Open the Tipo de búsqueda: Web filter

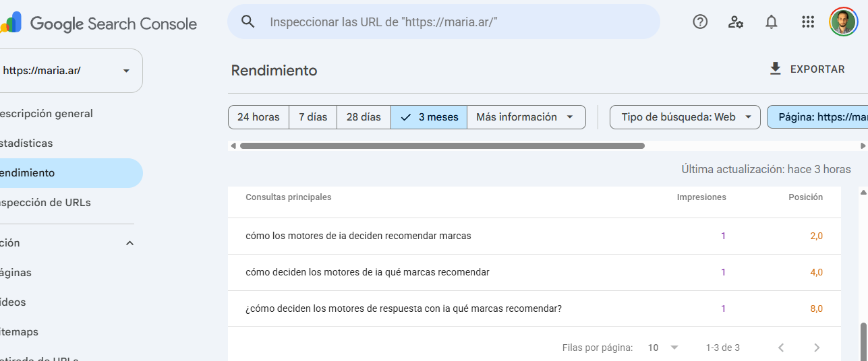click(x=685, y=117)
